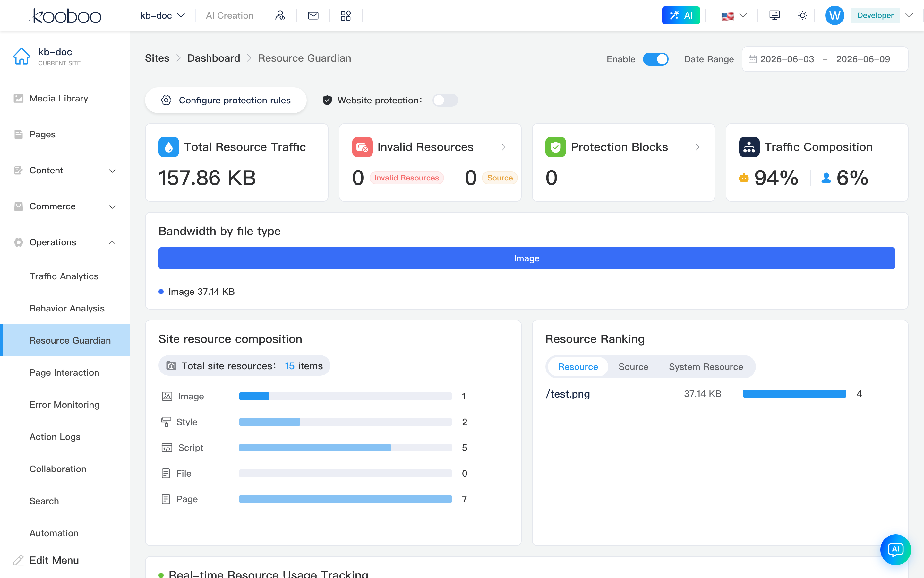Open Action Logs

pyautogui.click(x=65, y=437)
